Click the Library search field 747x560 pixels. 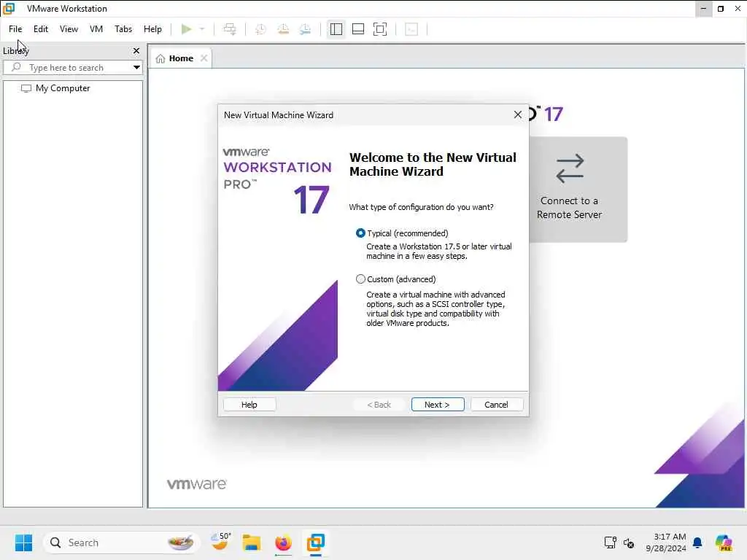[x=73, y=68]
